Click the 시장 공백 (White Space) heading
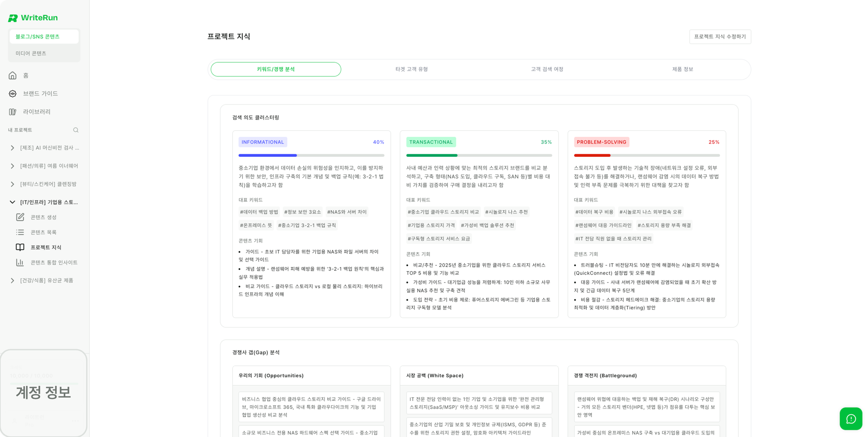The height and width of the screenshot is (437, 868). [x=435, y=376]
